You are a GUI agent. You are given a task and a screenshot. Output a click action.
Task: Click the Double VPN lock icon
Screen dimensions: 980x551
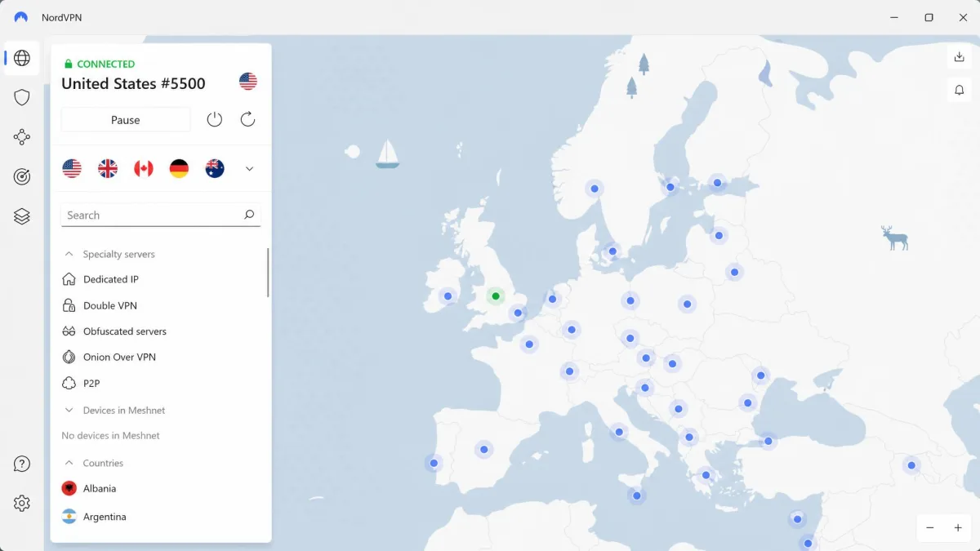click(69, 305)
